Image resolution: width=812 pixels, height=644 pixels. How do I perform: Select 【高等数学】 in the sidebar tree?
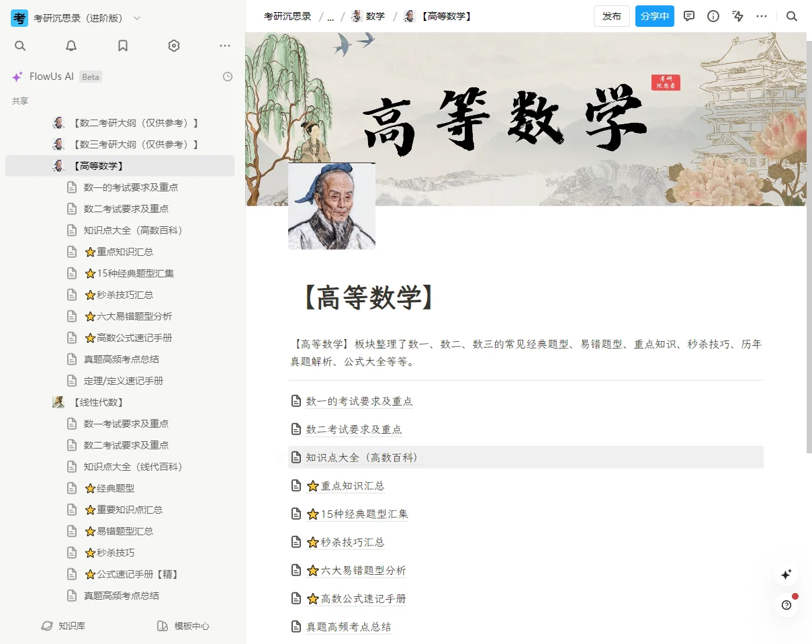(x=120, y=166)
